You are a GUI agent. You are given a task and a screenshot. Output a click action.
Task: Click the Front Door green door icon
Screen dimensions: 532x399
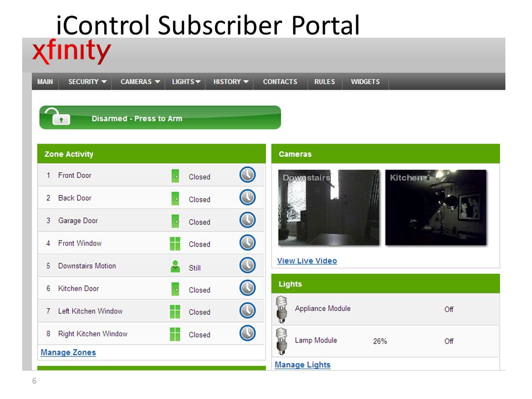point(175,176)
